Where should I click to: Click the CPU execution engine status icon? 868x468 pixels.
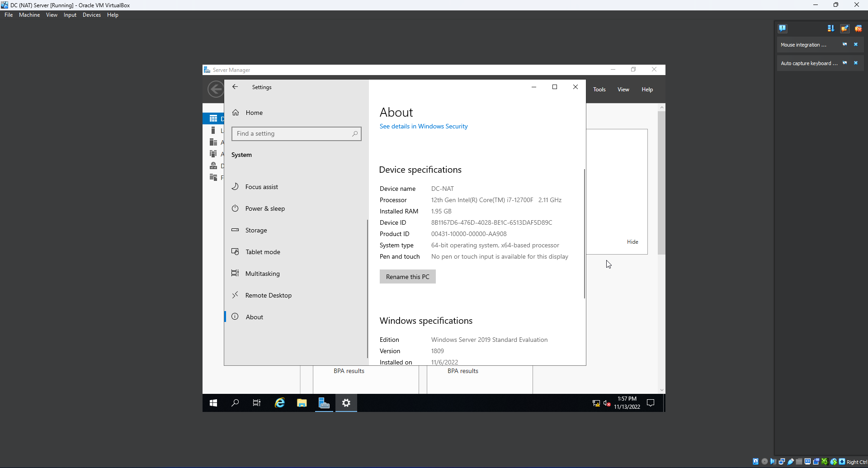pos(825,462)
